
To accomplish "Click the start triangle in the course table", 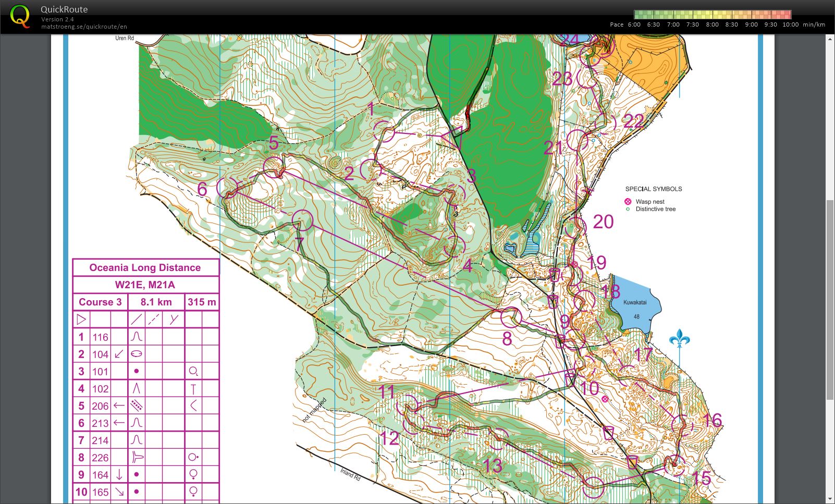I will click(81, 319).
